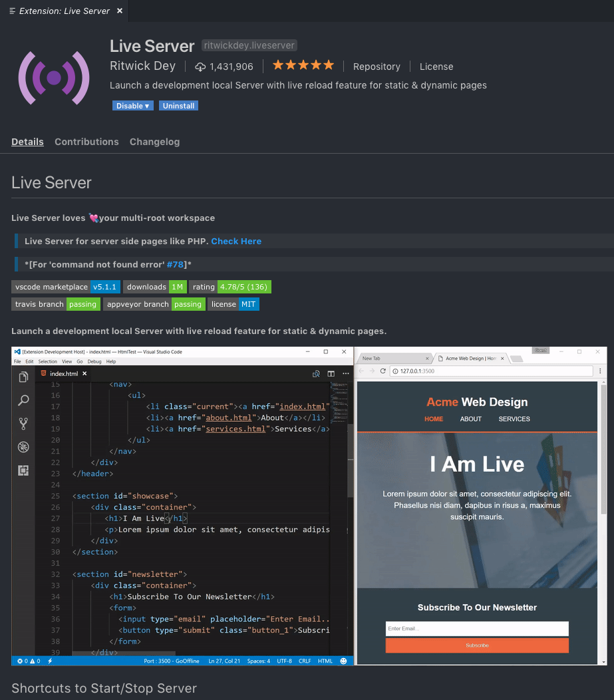
Task: Open the Search icon in demo activity bar
Action: pyautogui.click(x=23, y=401)
